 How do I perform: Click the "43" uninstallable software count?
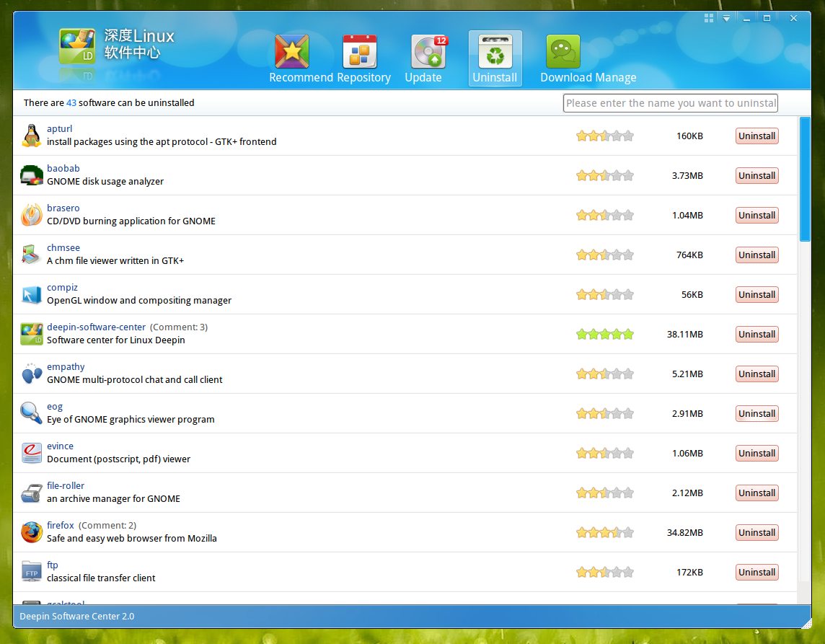coord(71,102)
